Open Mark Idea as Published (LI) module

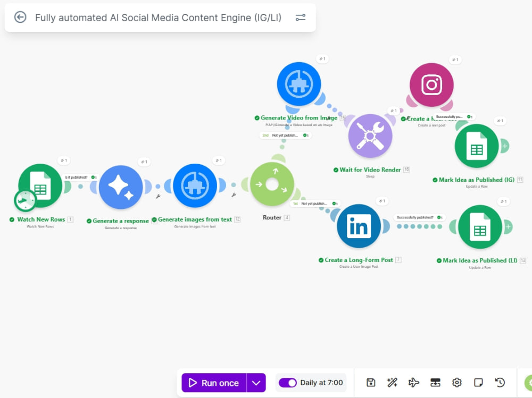[480, 226]
